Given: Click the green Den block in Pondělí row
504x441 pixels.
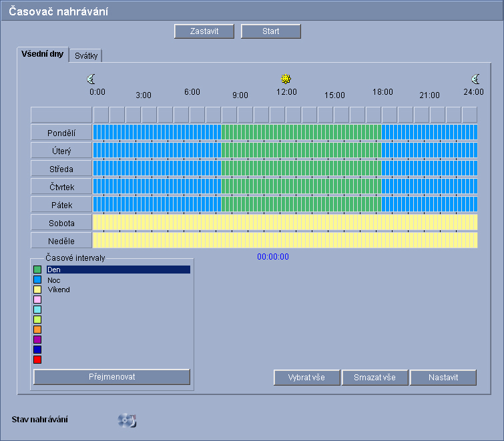Looking at the screenshot, I should [301, 132].
